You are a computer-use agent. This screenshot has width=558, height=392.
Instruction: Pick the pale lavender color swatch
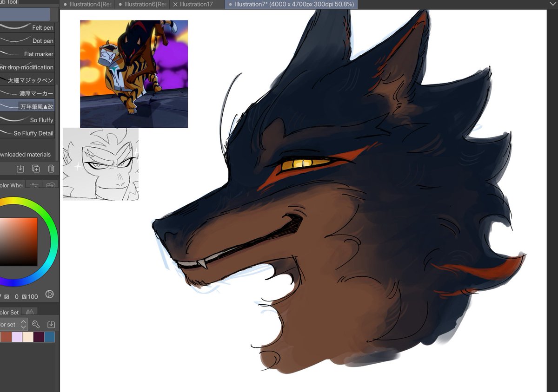17,337
